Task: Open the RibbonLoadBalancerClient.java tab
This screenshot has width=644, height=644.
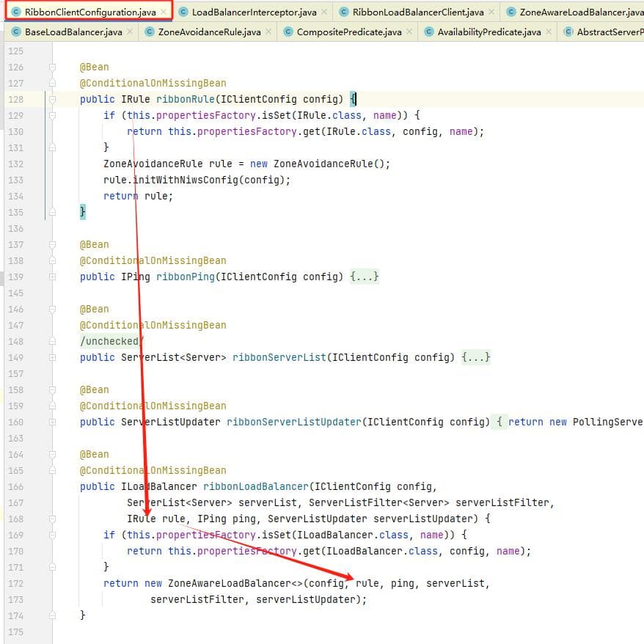Action: (418, 12)
